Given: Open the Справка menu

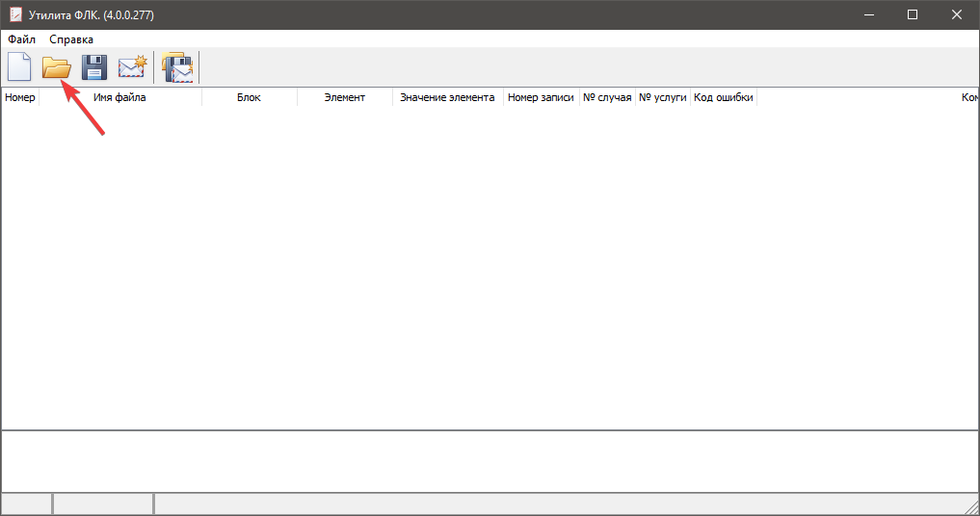Looking at the screenshot, I should click(x=71, y=39).
